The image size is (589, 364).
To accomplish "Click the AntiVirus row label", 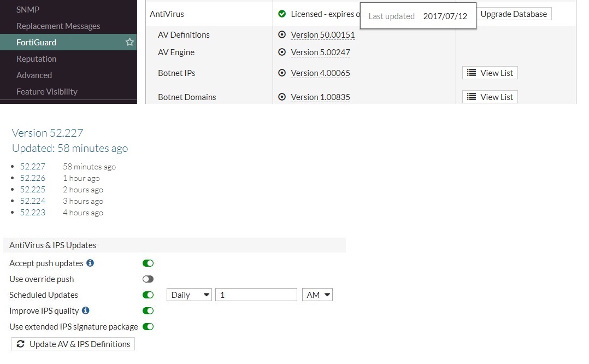I will [x=167, y=14].
